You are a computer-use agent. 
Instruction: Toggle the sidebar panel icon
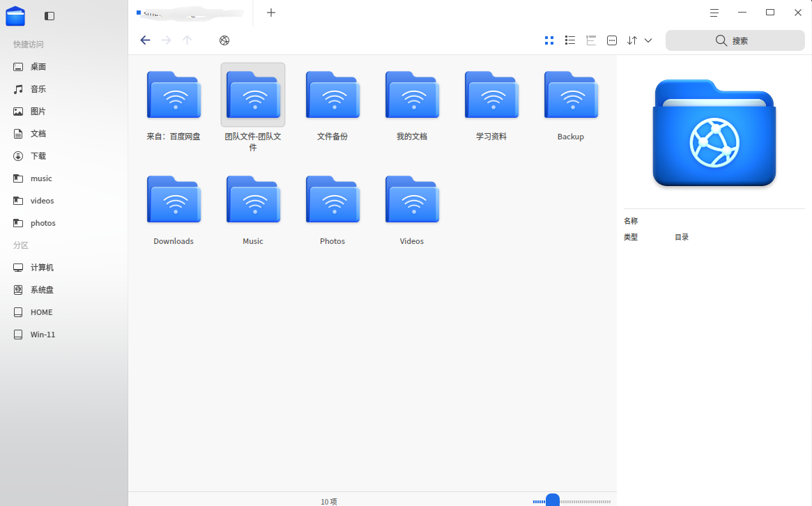pyautogui.click(x=49, y=16)
